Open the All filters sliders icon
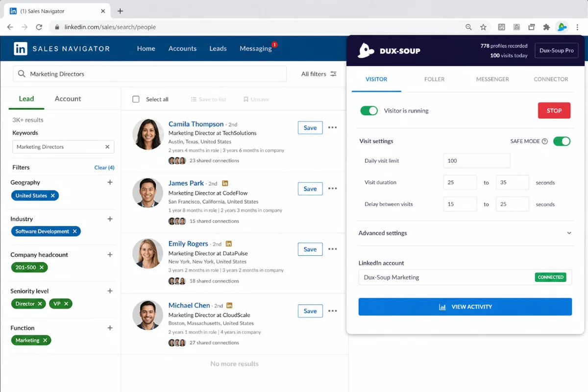Image resolution: width=588 pixels, height=392 pixels. click(333, 74)
